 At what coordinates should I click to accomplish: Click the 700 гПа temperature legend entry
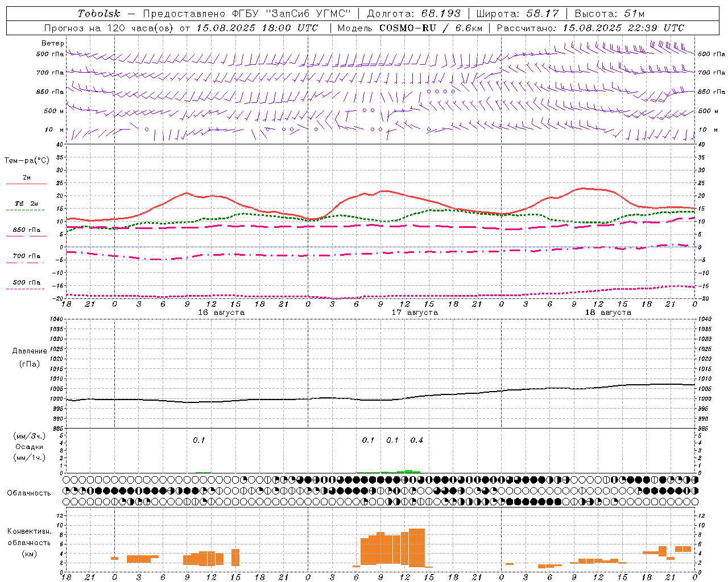click(x=27, y=256)
